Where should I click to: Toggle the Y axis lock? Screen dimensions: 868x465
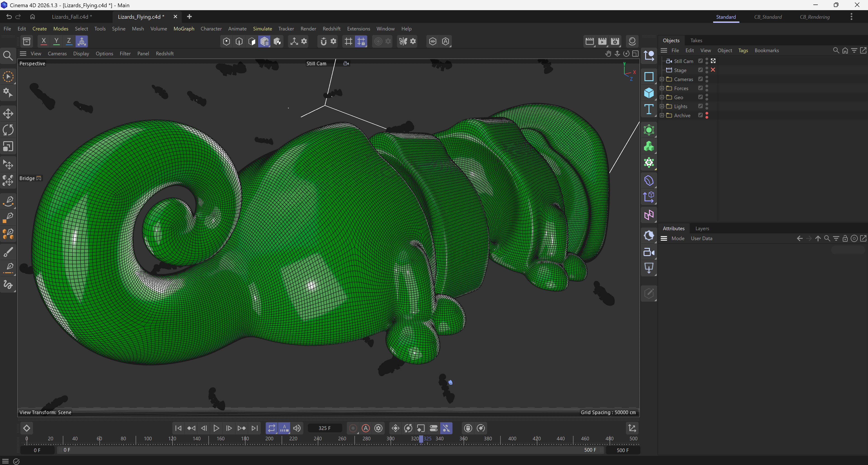pos(56,41)
